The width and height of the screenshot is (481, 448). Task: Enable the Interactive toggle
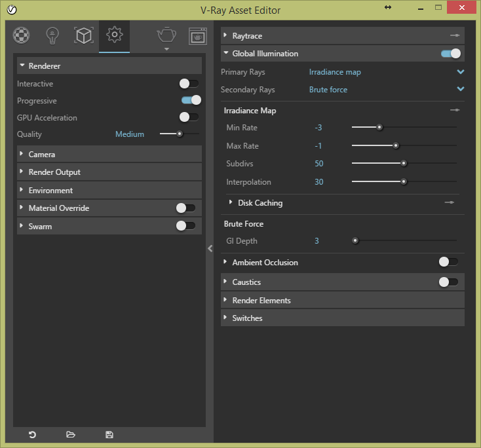[x=189, y=83]
